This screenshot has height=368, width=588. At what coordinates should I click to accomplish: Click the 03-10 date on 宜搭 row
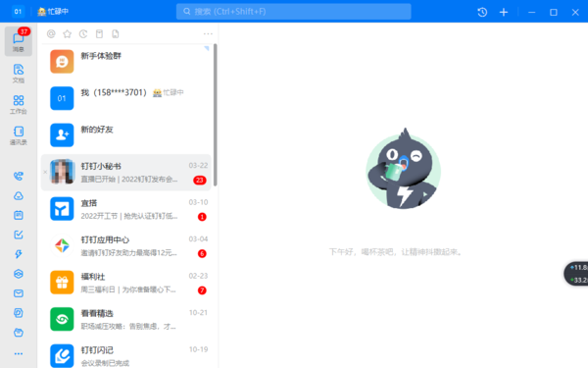pos(198,202)
